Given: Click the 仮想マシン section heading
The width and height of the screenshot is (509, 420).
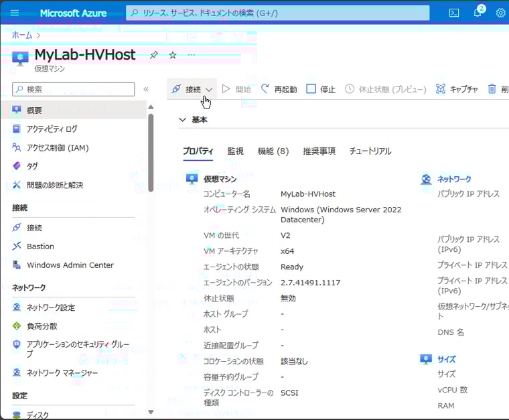Looking at the screenshot, I should tap(220, 179).
